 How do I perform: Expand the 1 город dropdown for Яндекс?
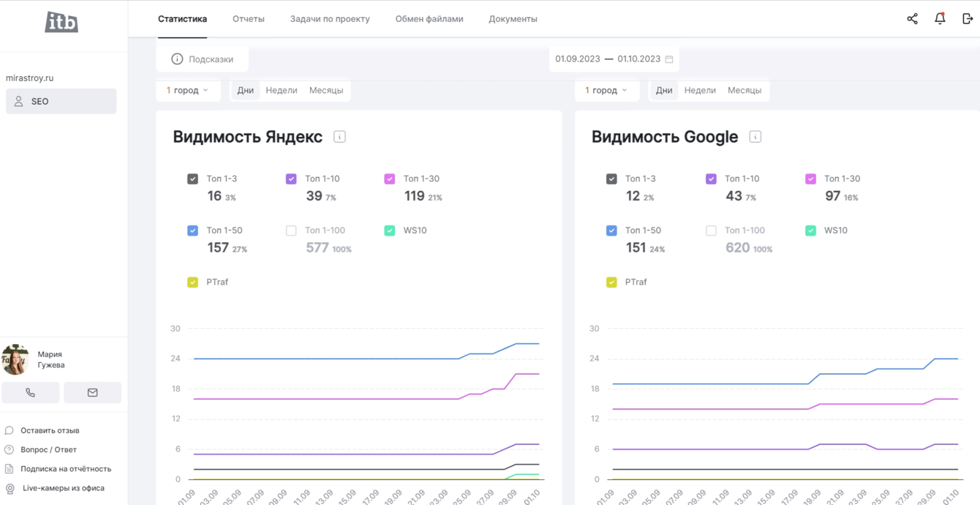(187, 91)
